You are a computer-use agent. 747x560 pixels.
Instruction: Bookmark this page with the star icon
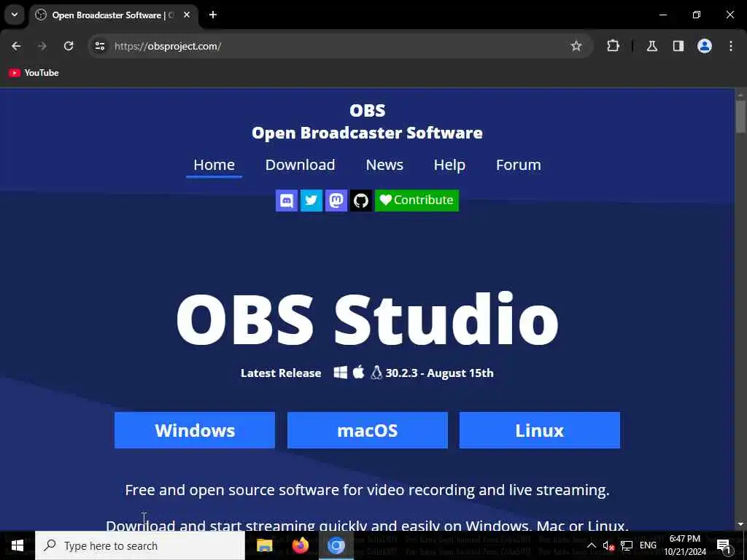click(x=576, y=46)
